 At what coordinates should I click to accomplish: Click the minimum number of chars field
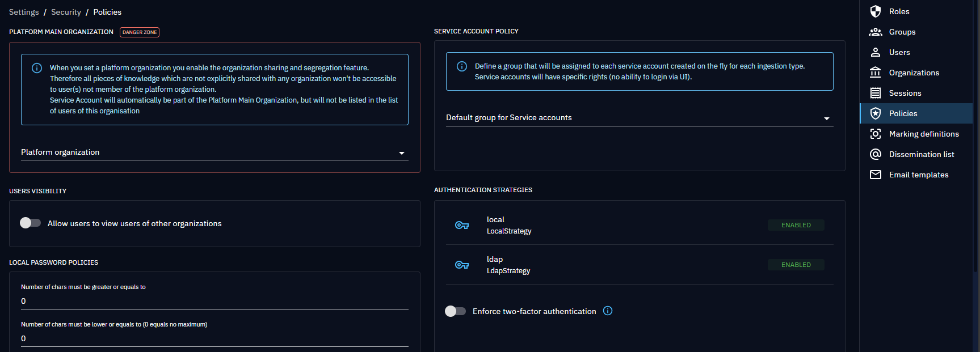(x=214, y=301)
